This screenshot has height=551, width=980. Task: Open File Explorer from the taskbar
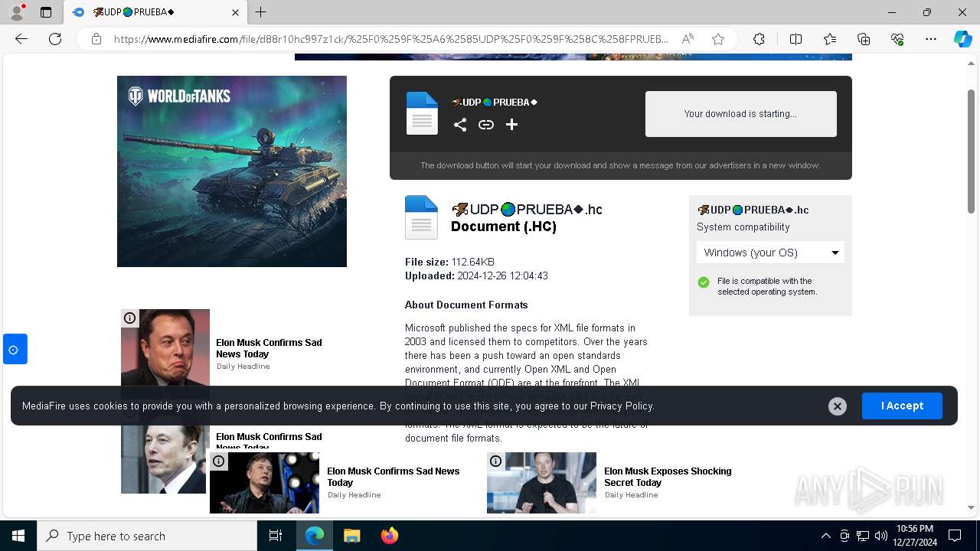point(351,536)
